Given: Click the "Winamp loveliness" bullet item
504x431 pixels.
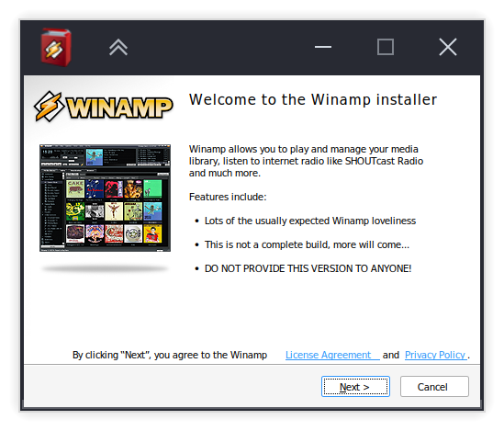Looking at the screenshot, I should [x=310, y=221].
